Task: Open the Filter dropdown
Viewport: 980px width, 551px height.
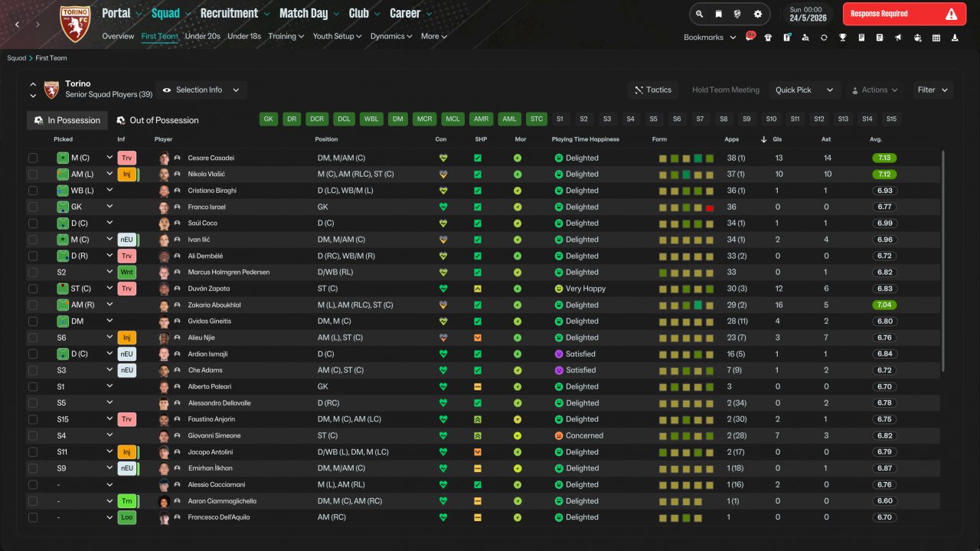Action: pos(933,90)
